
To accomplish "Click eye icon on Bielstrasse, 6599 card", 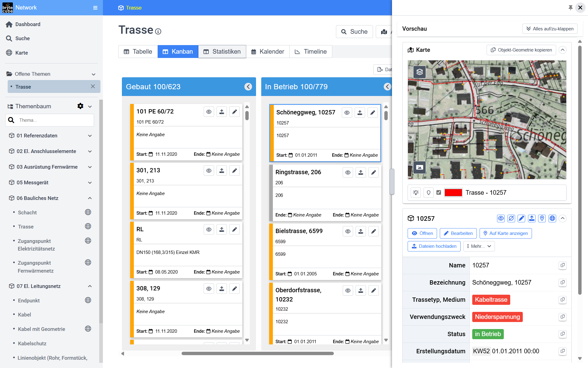I will coord(348,231).
